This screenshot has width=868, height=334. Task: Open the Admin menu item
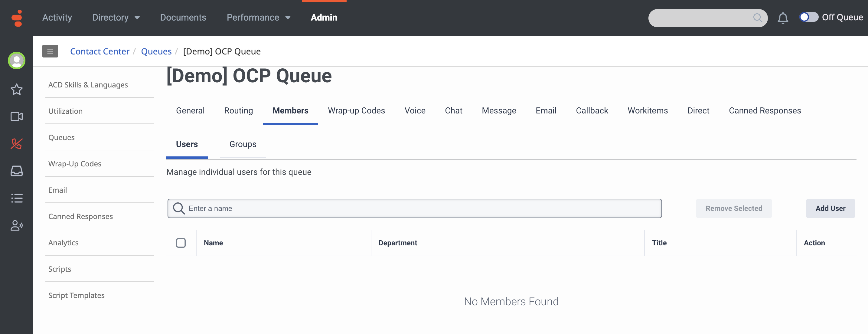pyautogui.click(x=324, y=17)
